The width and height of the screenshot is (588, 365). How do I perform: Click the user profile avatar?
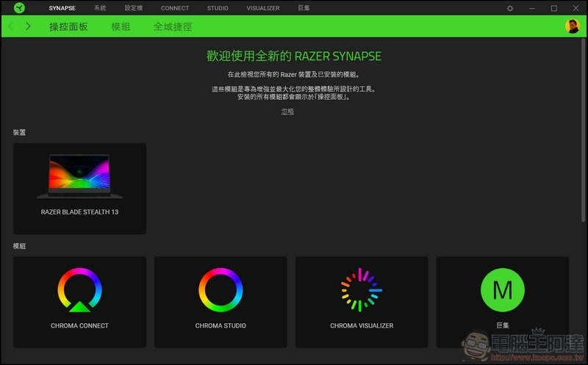click(x=572, y=26)
